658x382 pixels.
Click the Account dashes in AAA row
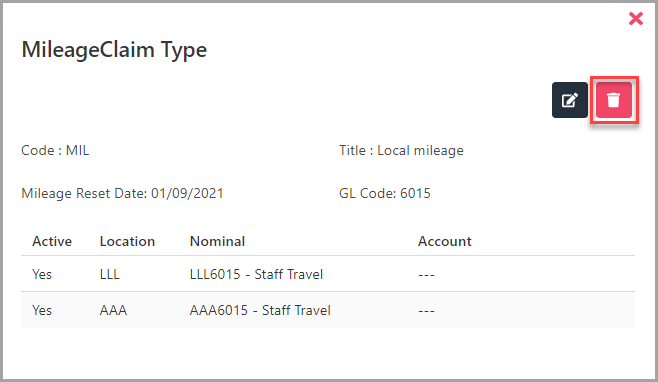point(426,311)
